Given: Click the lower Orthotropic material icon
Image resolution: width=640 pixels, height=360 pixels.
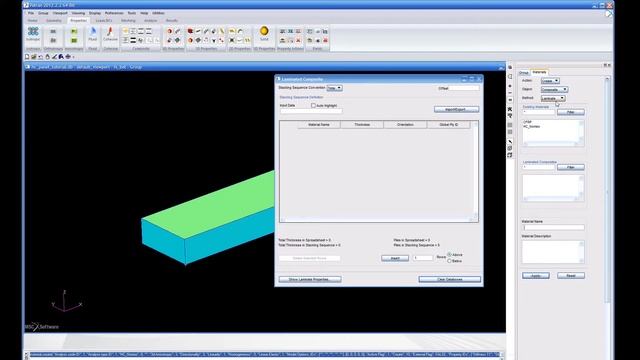Looking at the screenshot, I should 53,40.
